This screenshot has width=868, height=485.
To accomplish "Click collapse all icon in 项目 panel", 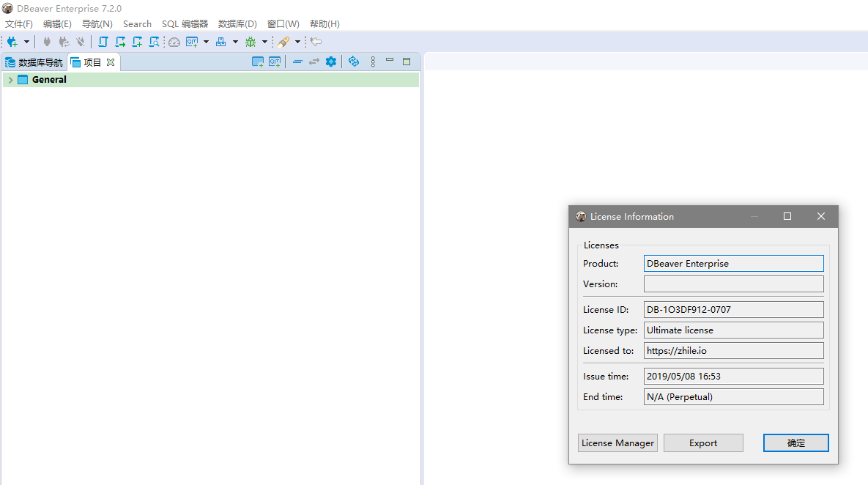I will coord(297,62).
